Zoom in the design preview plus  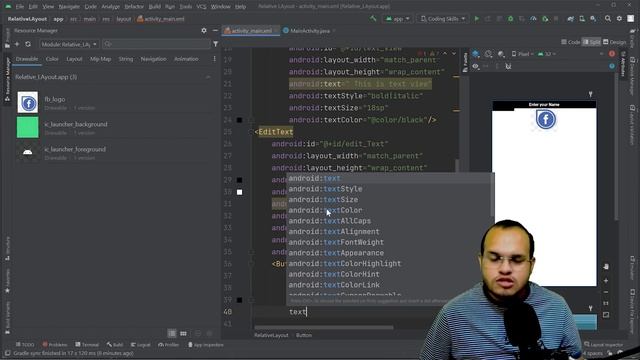pyautogui.click(x=606, y=281)
